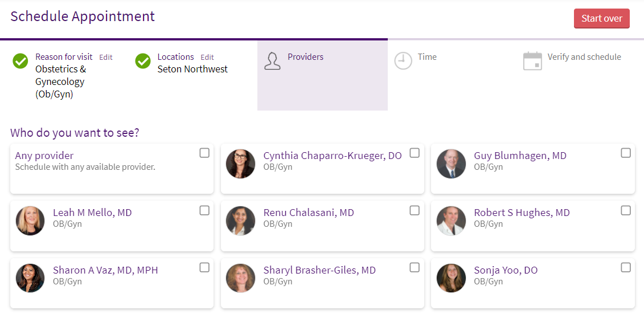This screenshot has width=644, height=318.
Task: Edit the Reason for visit
Action: pyautogui.click(x=105, y=58)
